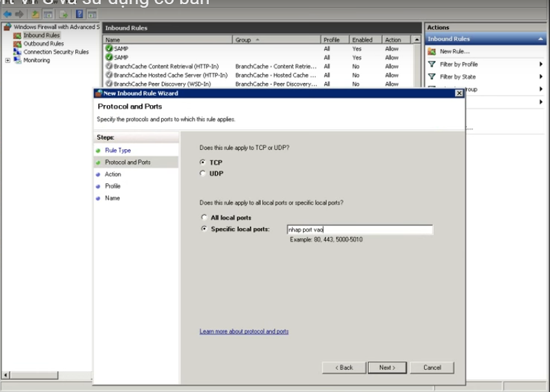The image size is (550, 392).
Task: Click the Monitoring tree node icon
Action: coord(17,60)
